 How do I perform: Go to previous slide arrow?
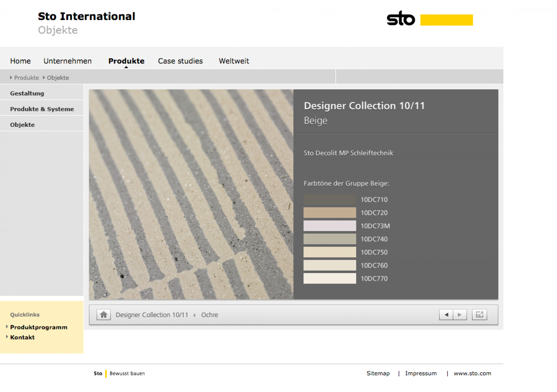tap(446, 315)
